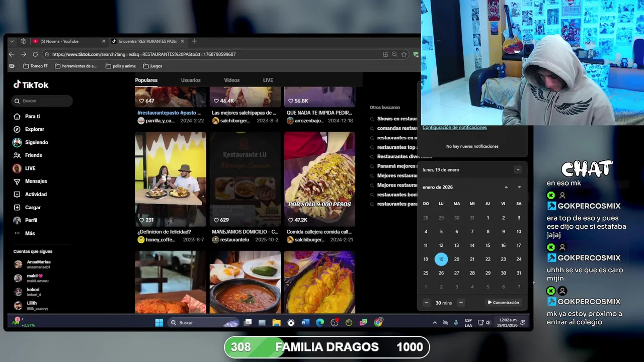
Task: Increase focus session minutes
Action: click(x=460, y=303)
